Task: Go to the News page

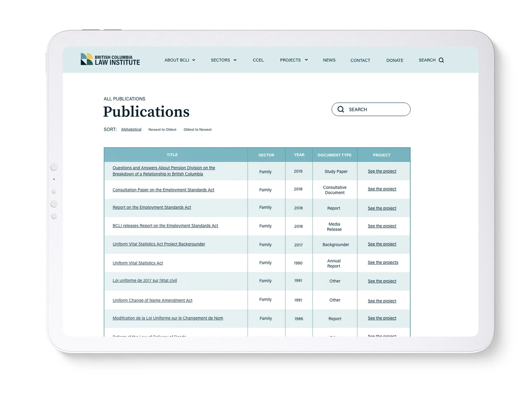Action: point(329,60)
